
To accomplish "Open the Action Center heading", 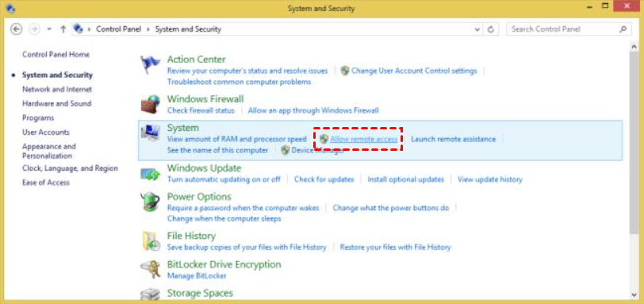I will point(197,60).
